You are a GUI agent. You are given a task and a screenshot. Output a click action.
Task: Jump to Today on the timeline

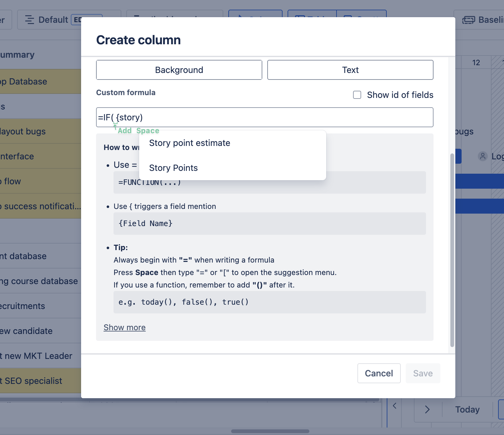tap(467, 409)
